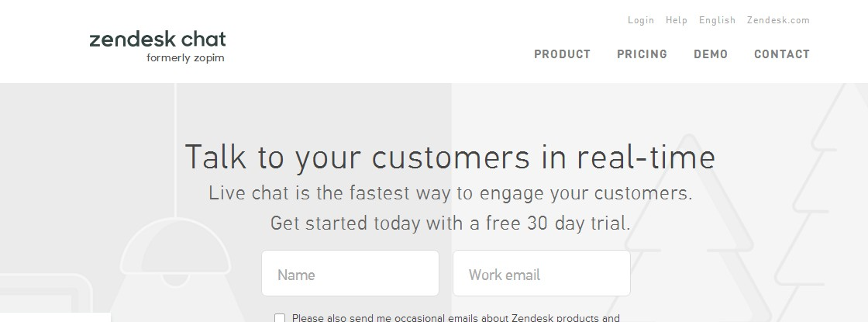Focus the Name input field
This screenshot has height=322, width=868.
coord(350,273)
